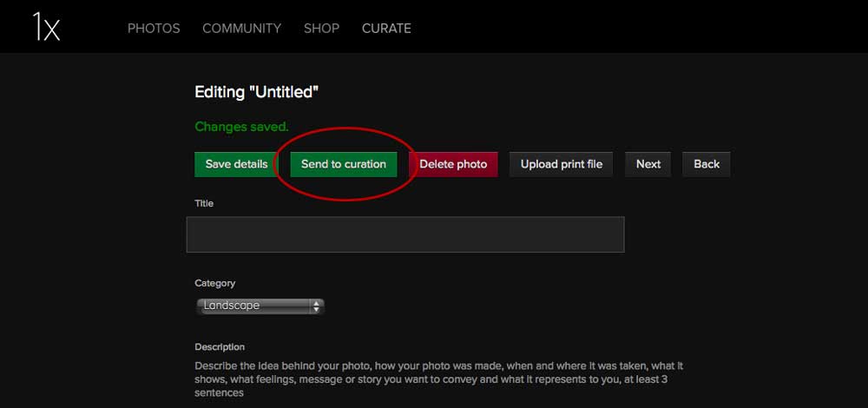Click the 1x logo icon
This screenshot has width=868, height=408.
pyautogui.click(x=45, y=27)
